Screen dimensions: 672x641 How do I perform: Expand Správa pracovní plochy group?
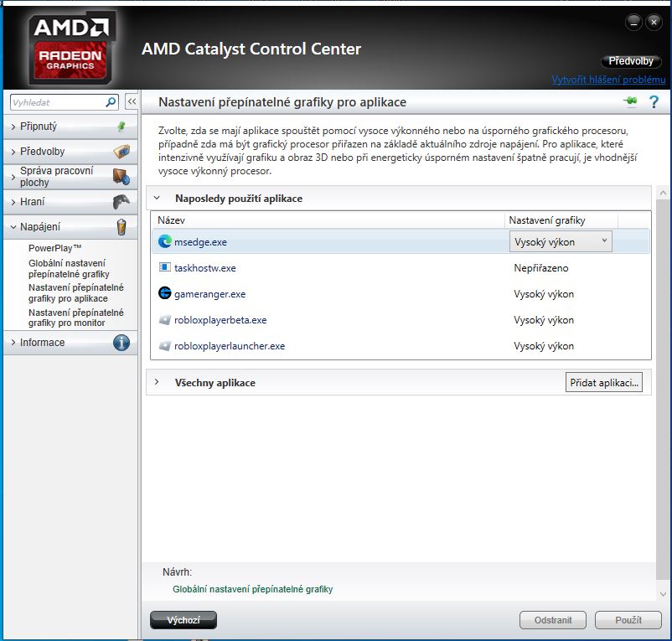click(13, 177)
